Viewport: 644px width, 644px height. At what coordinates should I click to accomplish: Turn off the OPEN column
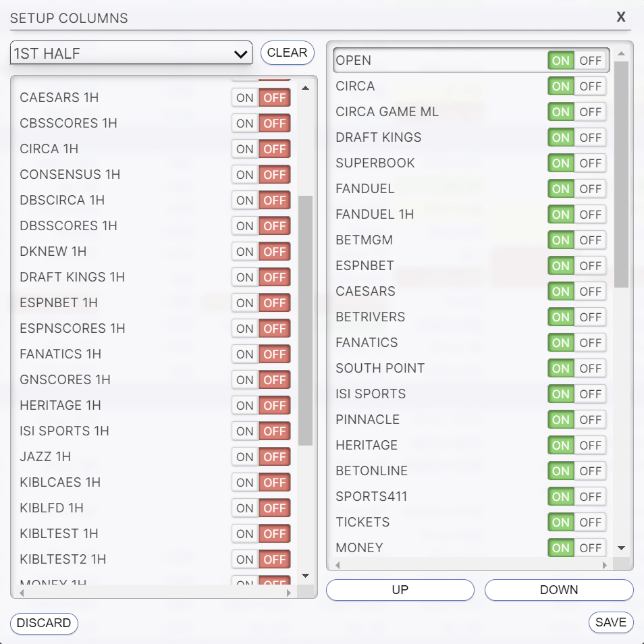(590, 61)
